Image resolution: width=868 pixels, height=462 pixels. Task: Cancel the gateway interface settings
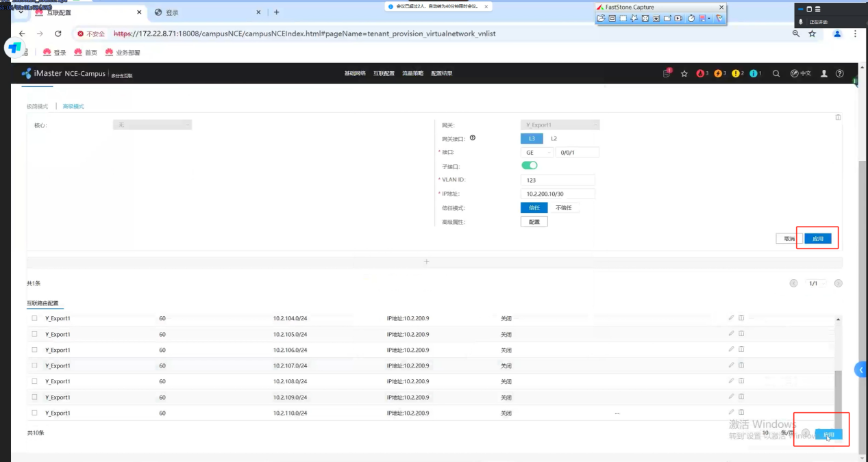point(789,239)
